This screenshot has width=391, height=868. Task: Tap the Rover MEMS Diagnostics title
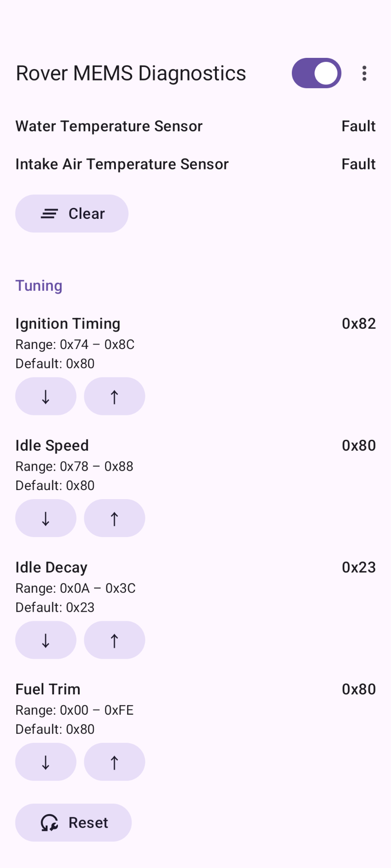131,73
